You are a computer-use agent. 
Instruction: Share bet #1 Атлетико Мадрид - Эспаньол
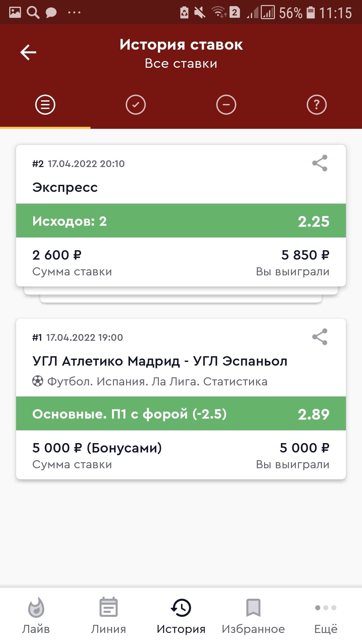point(320,337)
